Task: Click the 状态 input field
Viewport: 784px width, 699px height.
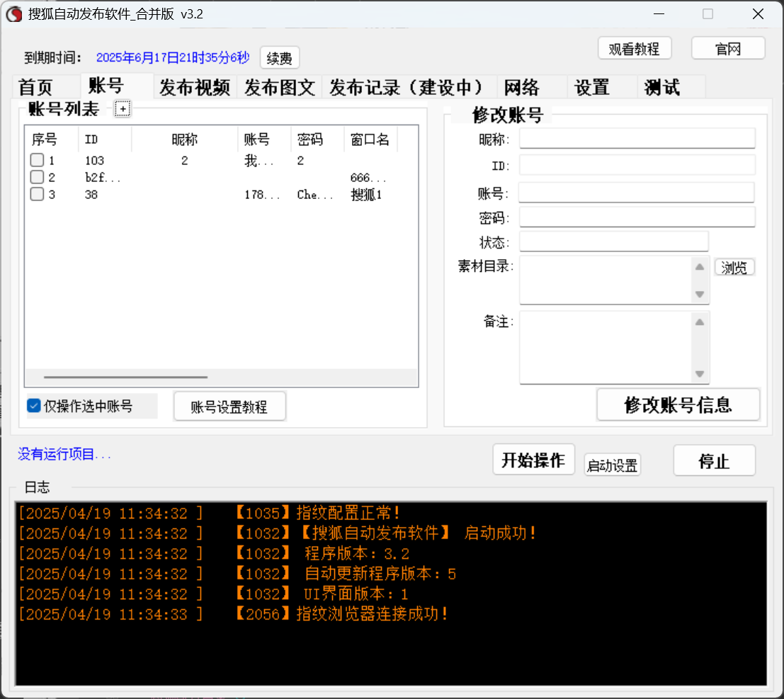Action: [x=614, y=241]
